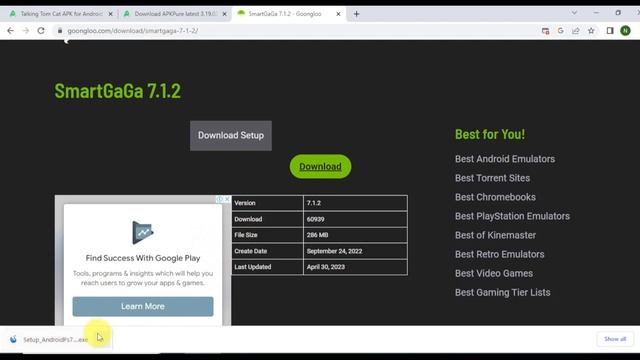Image resolution: width=640 pixels, height=360 pixels.
Task: Click the Download Setup button
Action: (231, 136)
